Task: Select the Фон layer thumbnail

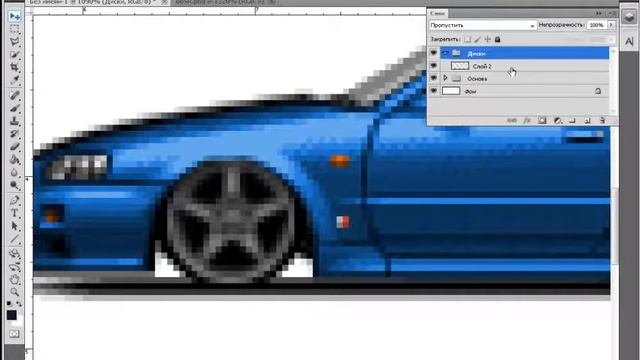Action: (451, 91)
